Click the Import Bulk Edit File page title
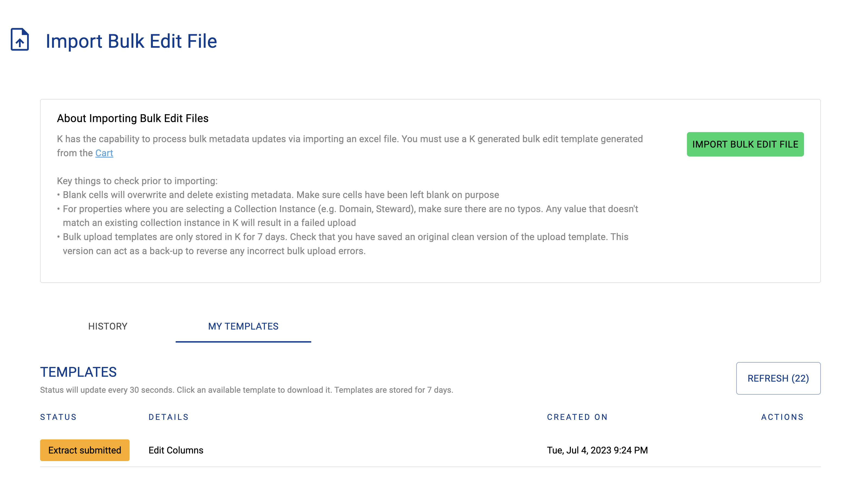 pyautogui.click(x=131, y=41)
